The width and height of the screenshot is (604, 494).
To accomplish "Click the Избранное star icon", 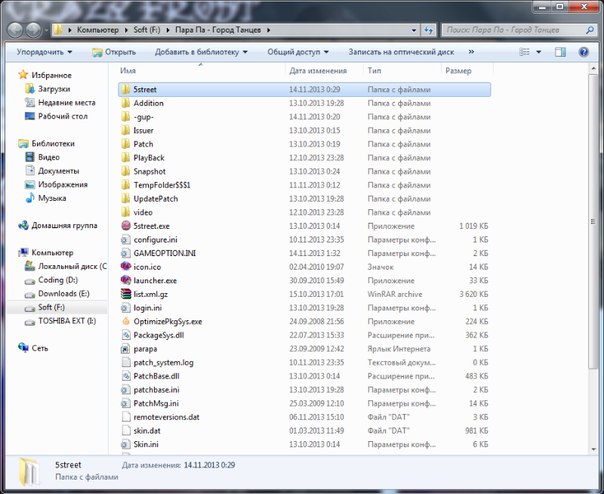I will [23, 75].
